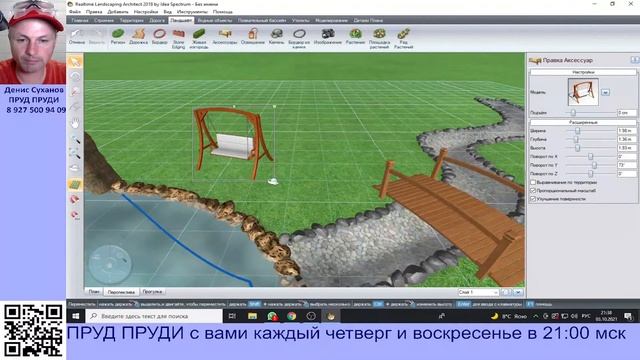This screenshot has width=640, height=360.
Task: Switch to the План view tab
Action: click(94, 292)
